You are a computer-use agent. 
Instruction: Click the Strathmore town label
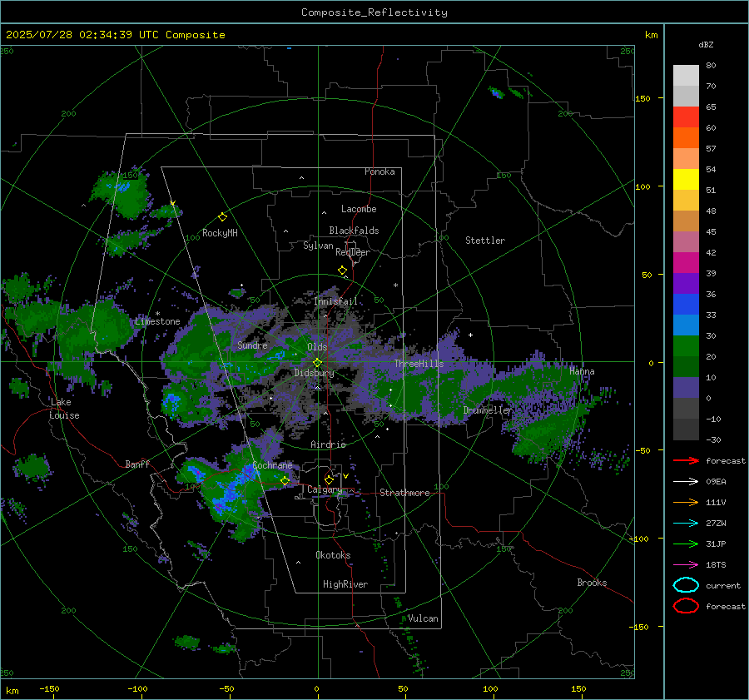tap(404, 493)
